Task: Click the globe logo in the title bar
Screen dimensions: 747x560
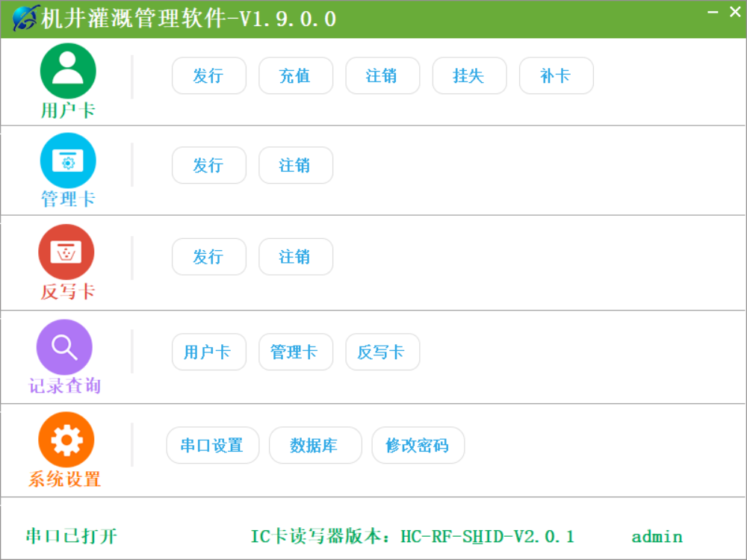Action: click(x=25, y=16)
